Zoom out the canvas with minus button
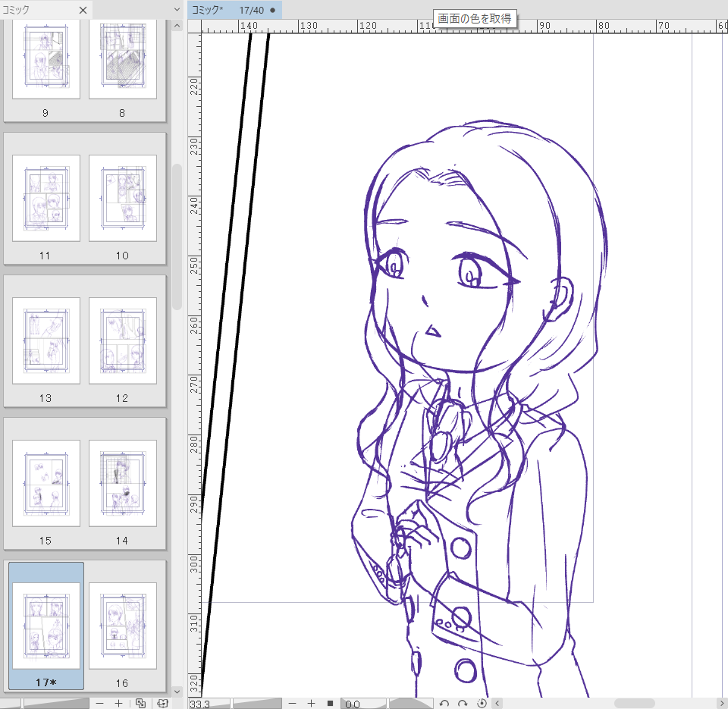The image size is (728, 709). point(292,703)
